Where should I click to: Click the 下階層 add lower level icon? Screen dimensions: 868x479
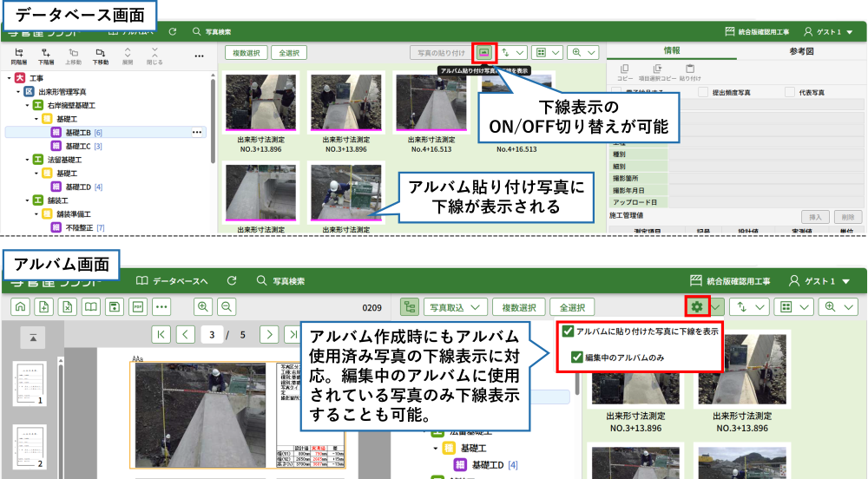(45, 56)
